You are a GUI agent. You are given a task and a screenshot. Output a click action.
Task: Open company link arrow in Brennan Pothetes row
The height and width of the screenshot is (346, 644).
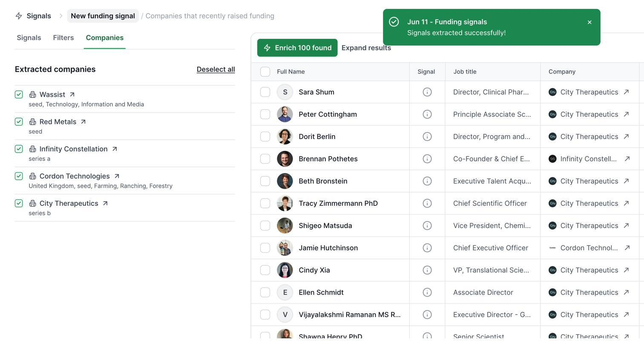pyautogui.click(x=627, y=159)
